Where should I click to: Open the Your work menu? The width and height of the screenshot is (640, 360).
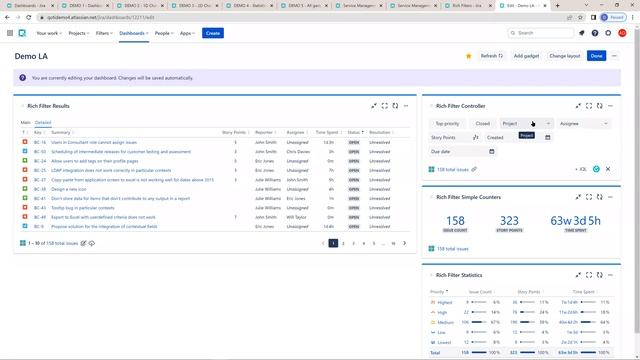click(49, 33)
